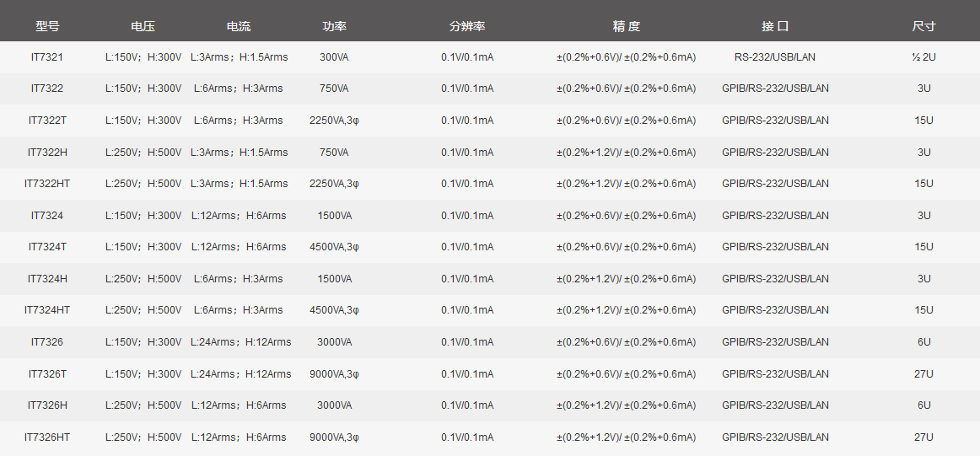Click 1500VA power in IT7324 row
This screenshot has width=980, height=456.
tap(334, 216)
